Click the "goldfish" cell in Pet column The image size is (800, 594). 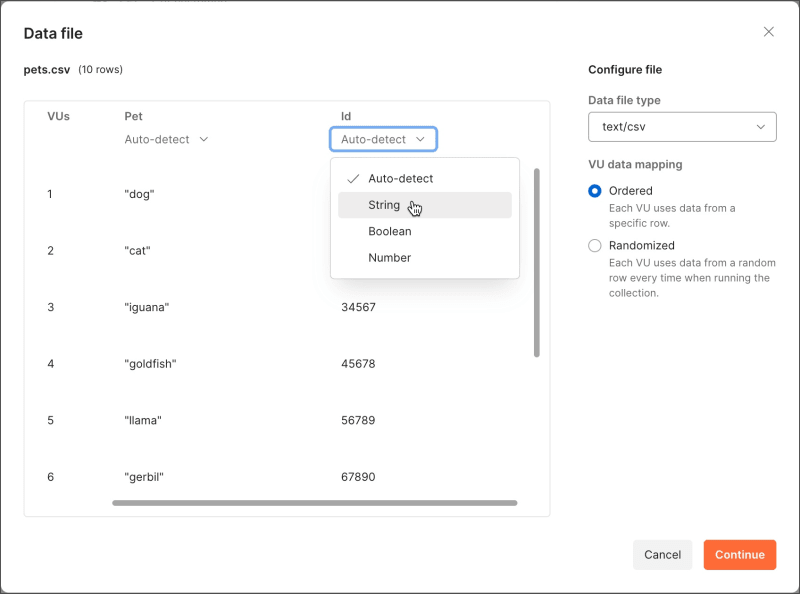150,364
